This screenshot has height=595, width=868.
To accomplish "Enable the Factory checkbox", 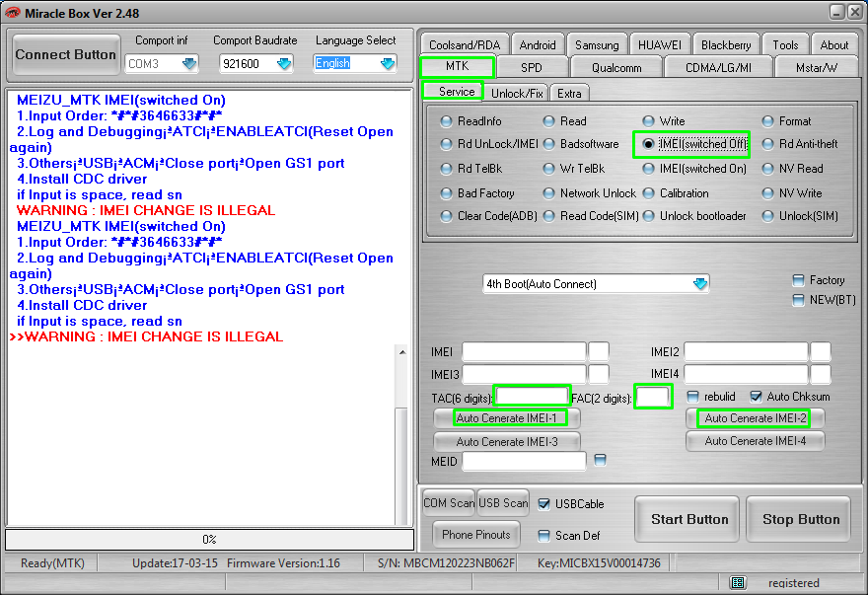I will (798, 280).
